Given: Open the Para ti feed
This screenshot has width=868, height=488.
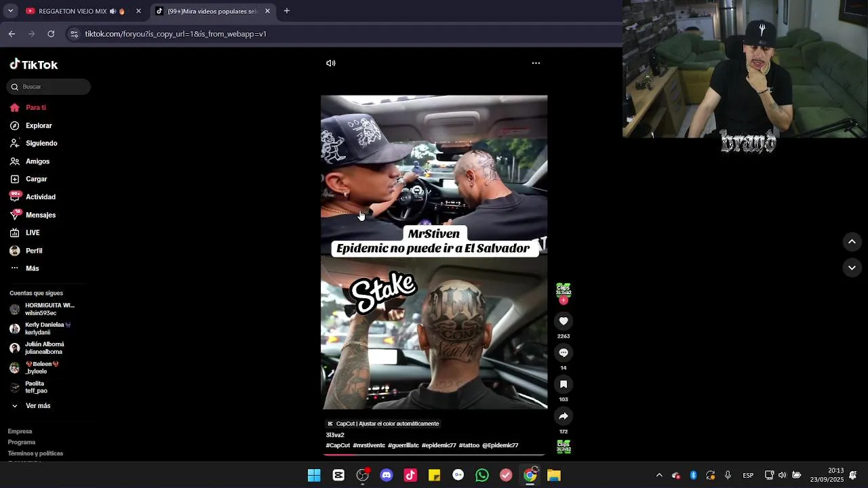Looking at the screenshot, I should (28, 107).
